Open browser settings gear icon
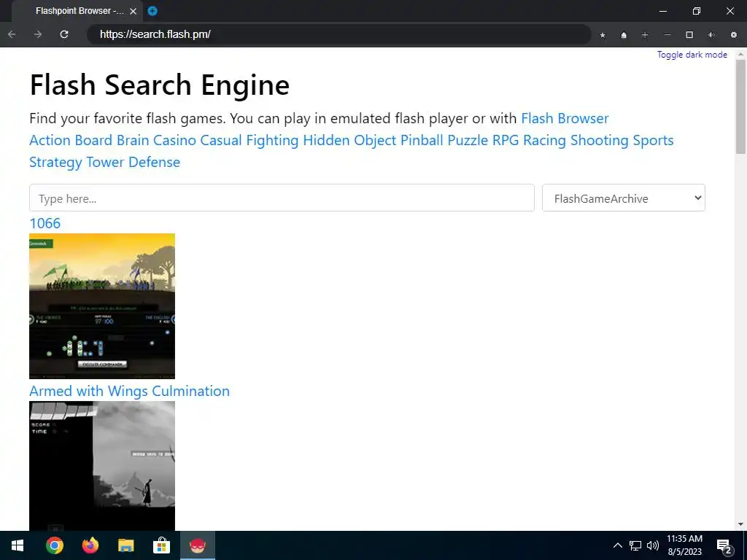The height and width of the screenshot is (560, 747). pos(734,35)
